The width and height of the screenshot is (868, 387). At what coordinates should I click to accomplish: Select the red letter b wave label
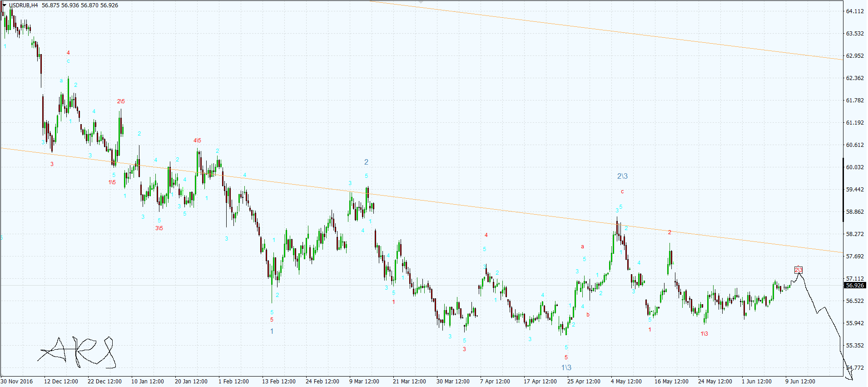[588, 315]
